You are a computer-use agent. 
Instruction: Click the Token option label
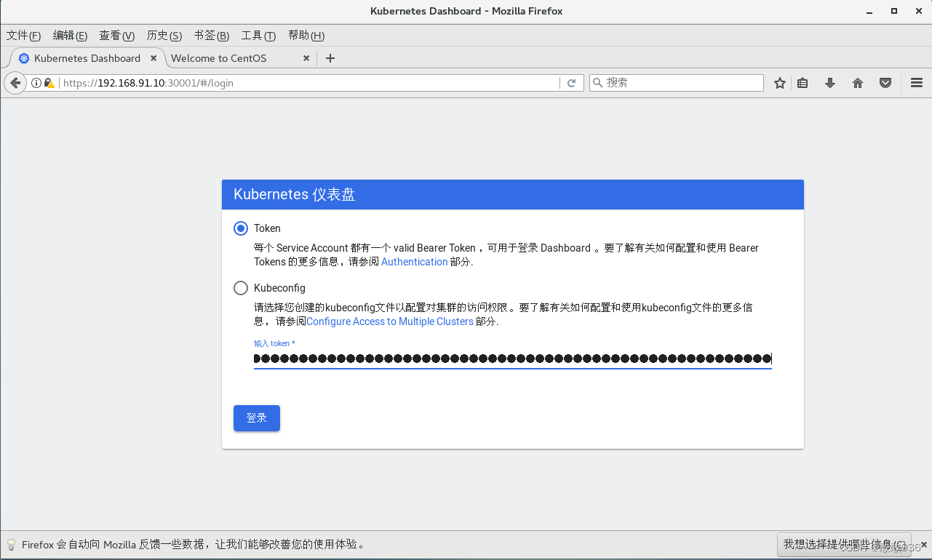pyautogui.click(x=267, y=228)
